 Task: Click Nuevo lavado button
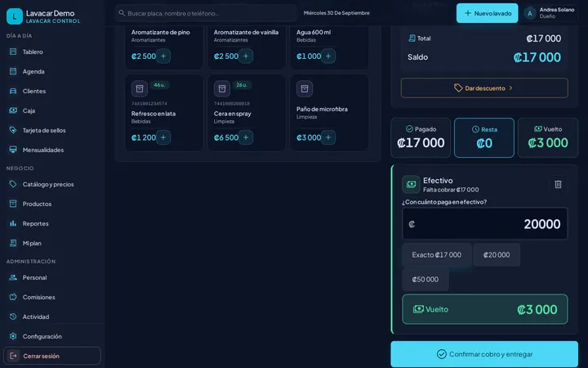pos(487,13)
